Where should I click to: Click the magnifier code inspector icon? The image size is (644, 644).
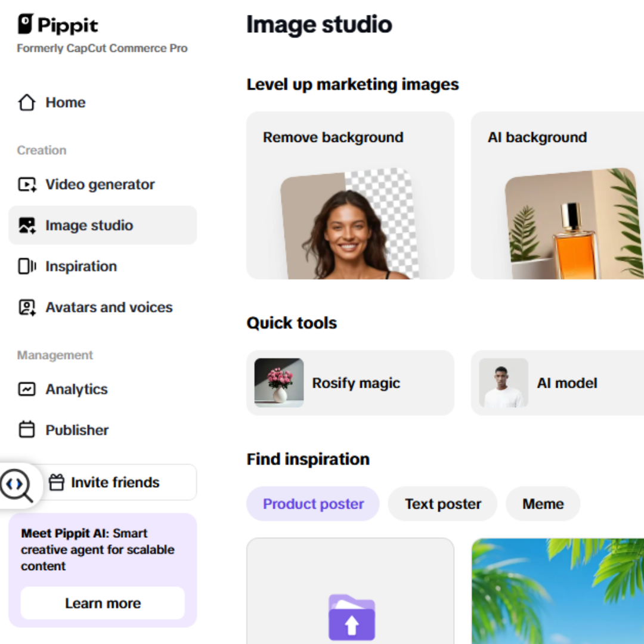[x=17, y=485]
